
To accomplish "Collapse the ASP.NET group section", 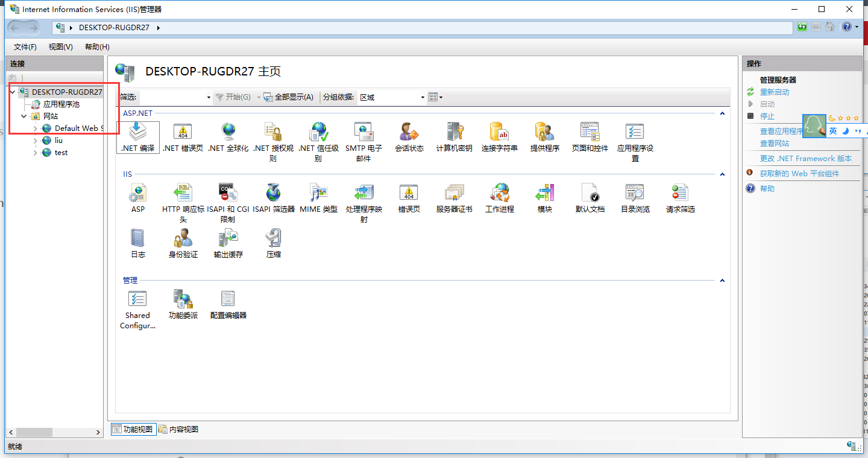I will (x=722, y=113).
